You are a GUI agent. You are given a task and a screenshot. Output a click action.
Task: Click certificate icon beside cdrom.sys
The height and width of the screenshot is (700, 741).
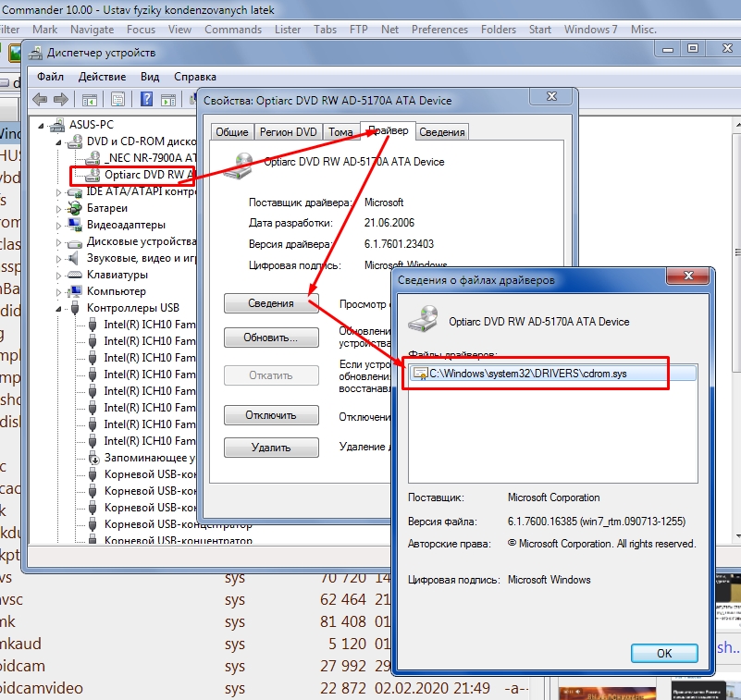(420, 374)
